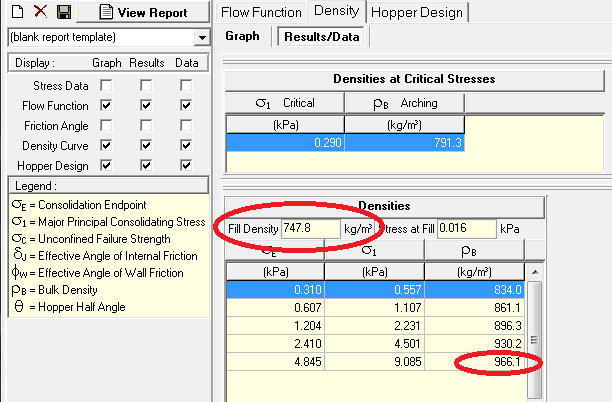Select the Results/Data sub-tab
The width and height of the screenshot is (612, 402).
point(322,36)
